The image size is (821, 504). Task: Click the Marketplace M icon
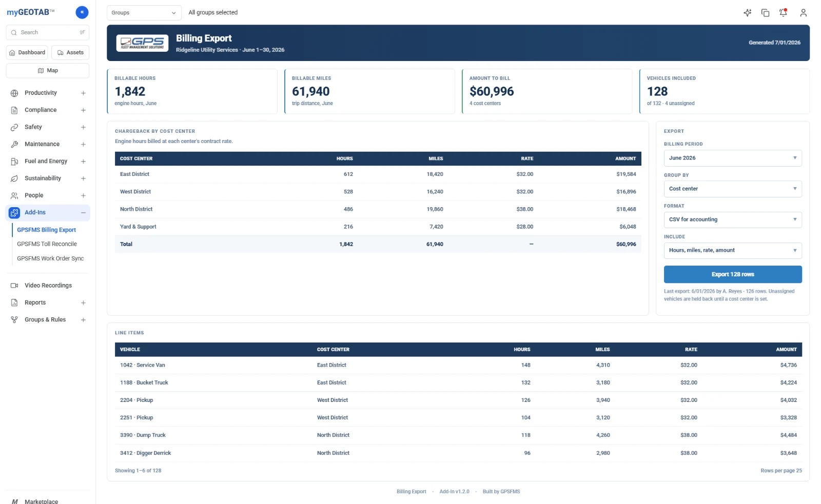(14, 501)
